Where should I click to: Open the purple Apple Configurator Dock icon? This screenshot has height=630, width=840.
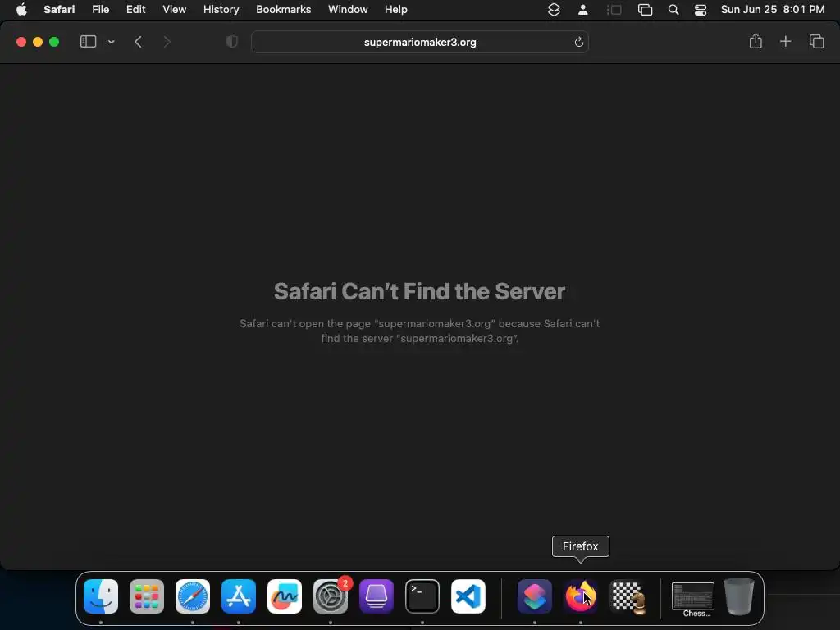377,596
